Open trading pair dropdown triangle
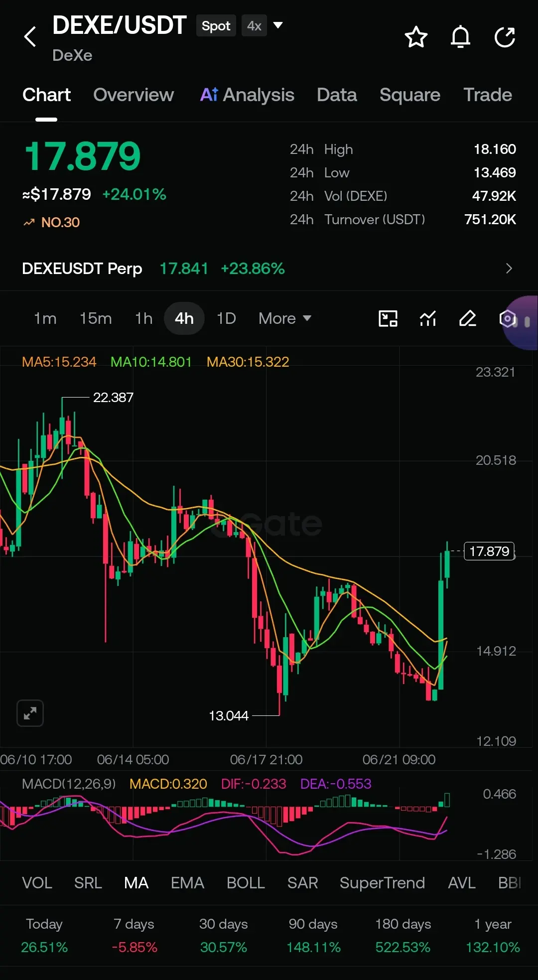This screenshot has width=538, height=980. 278,25
